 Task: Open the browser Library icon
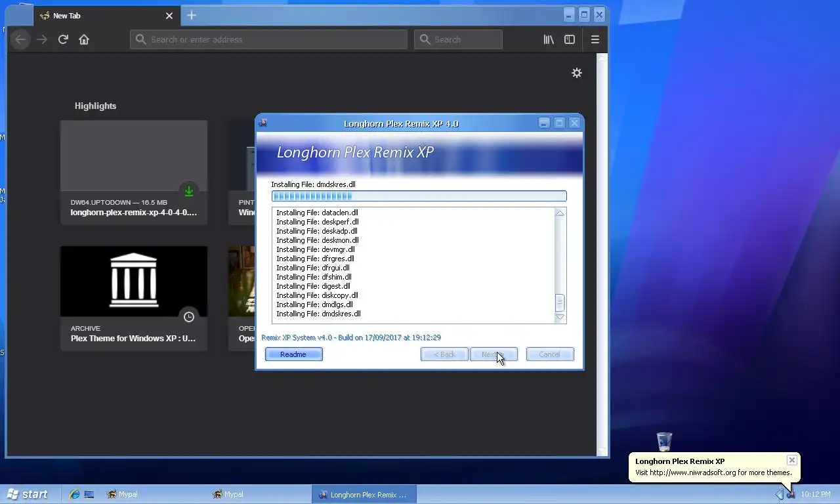(549, 39)
